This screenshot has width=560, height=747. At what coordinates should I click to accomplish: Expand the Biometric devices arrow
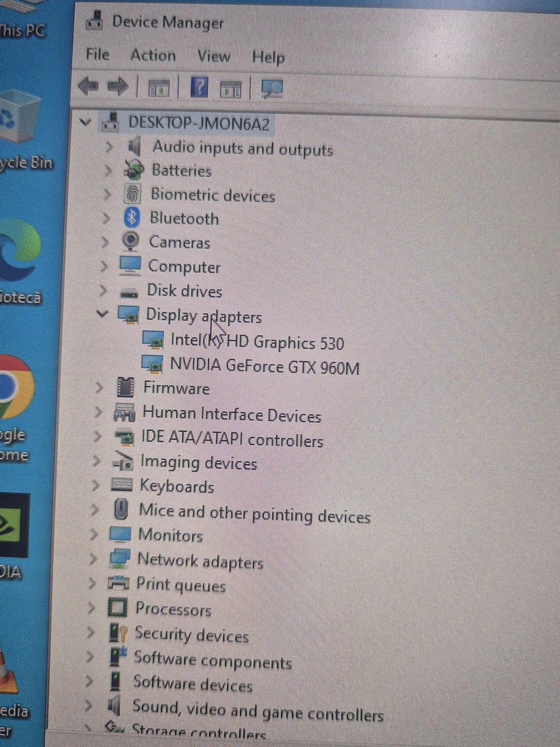click(x=107, y=194)
